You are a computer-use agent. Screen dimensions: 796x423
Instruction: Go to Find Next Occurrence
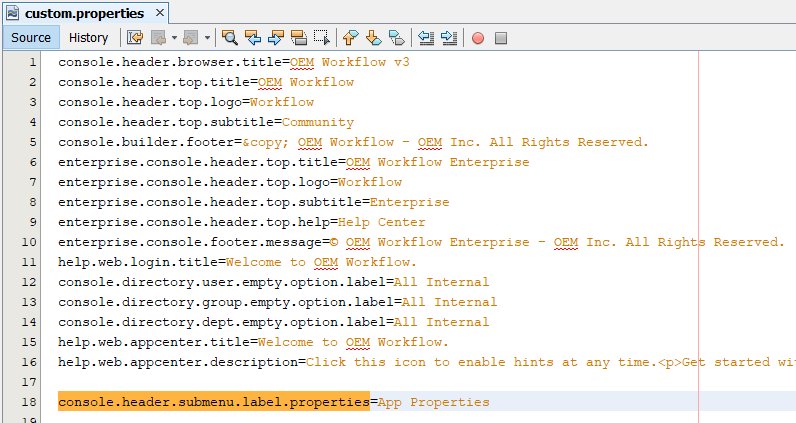click(x=276, y=38)
